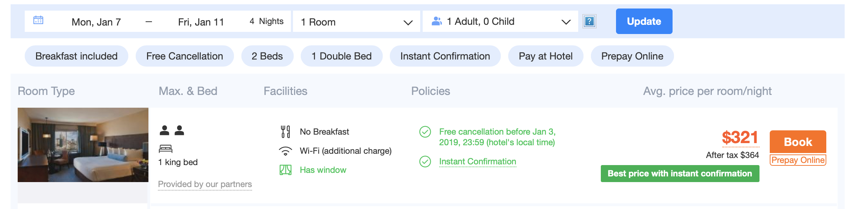Select the Instant Confirmation filter chip
The width and height of the screenshot is (868, 209).
pyautogui.click(x=445, y=56)
